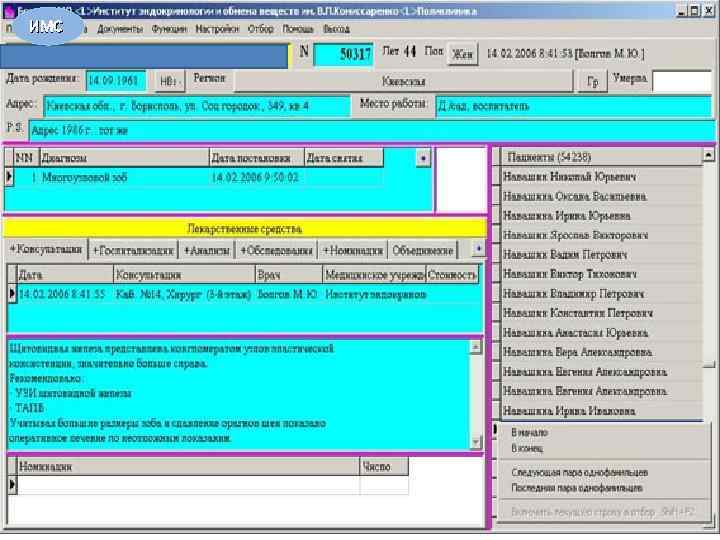Click the Консультация column header

184,275
